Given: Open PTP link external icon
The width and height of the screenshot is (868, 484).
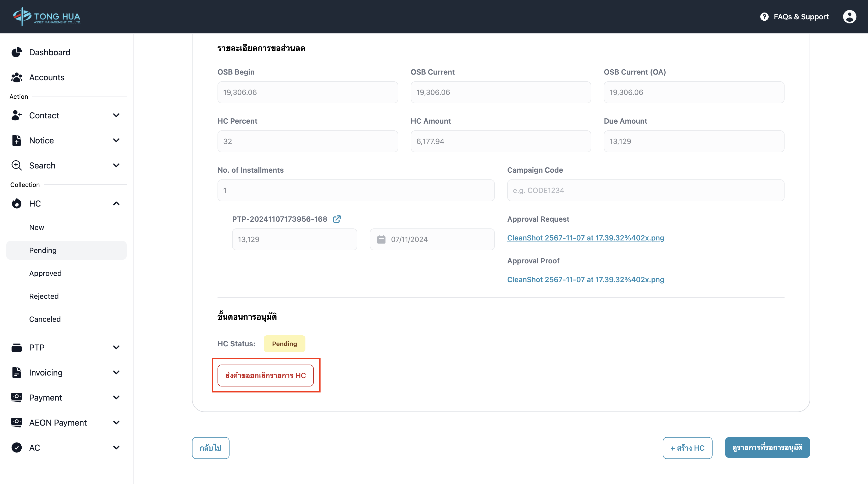Looking at the screenshot, I should pos(337,219).
